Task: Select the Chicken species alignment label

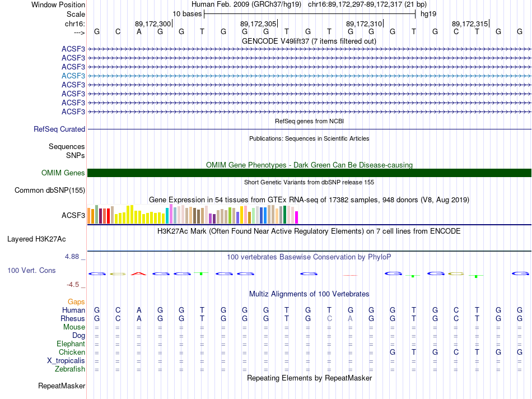Action: coord(72,352)
